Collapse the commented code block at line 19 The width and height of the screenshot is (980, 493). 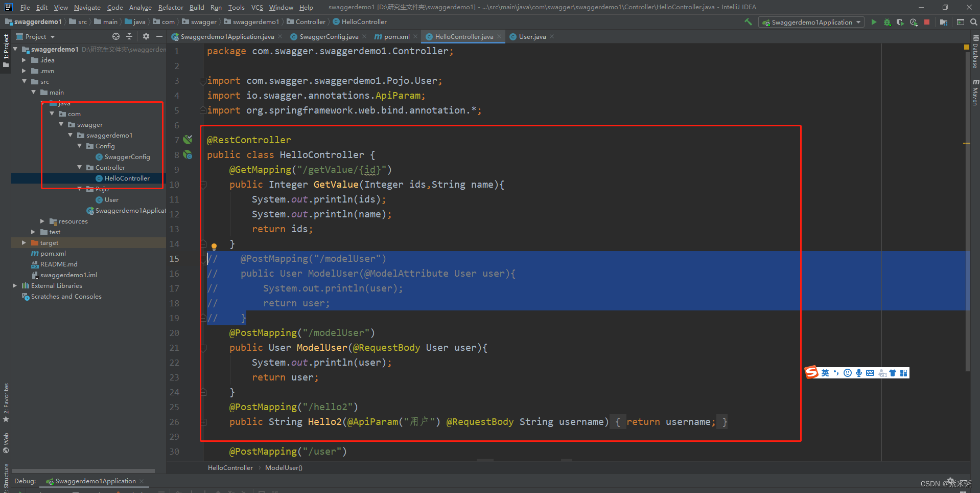point(203,318)
